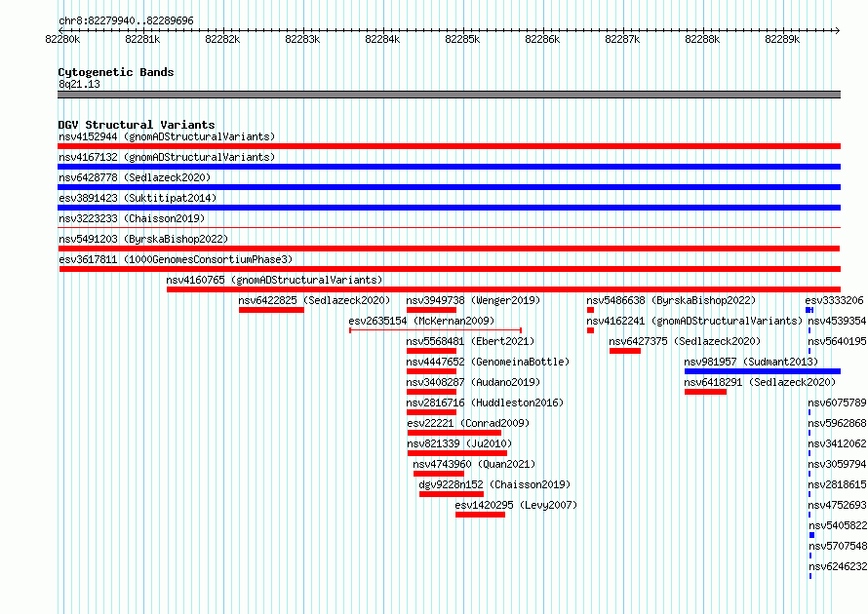868x614 pixels.
Task: Open the nsv6075789 variant label
Action: 837,403
